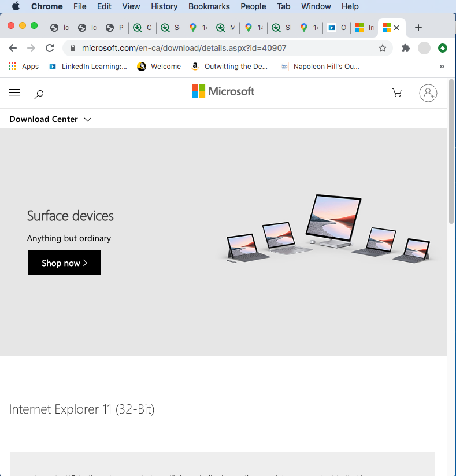Expand the Download Center dropdown
Screen dimensions: 456x476
pyautogui.click(x=50, y=119)
